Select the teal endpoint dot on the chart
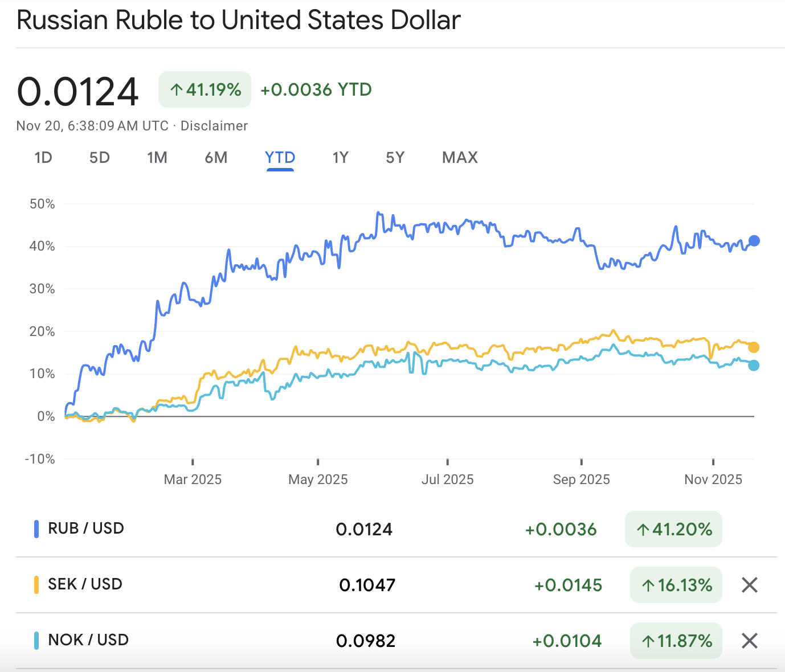The image size is (785, 672). point(754,365)
